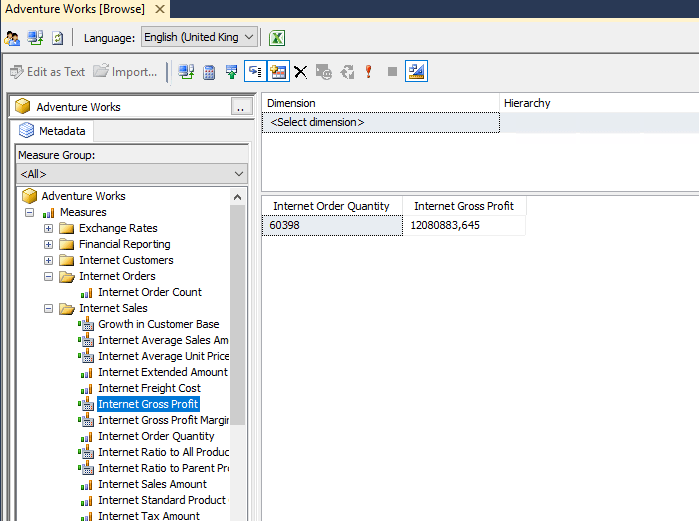This screenshot has height=521, width=699.
Task: Click the Internet Order Quantity column header
Action: click(332, 206)
